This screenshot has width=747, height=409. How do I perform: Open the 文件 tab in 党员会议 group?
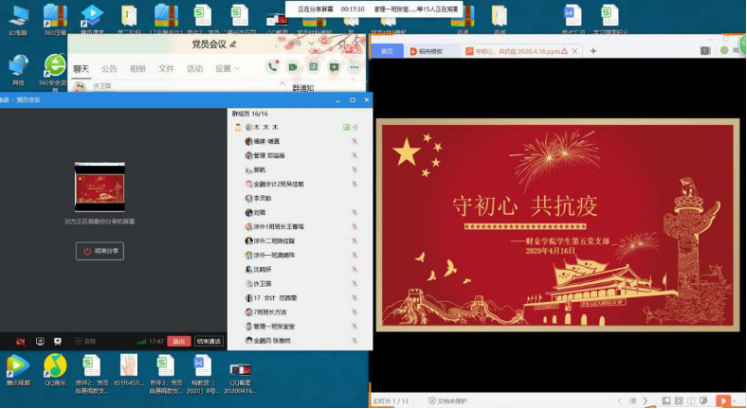point(166,69)
